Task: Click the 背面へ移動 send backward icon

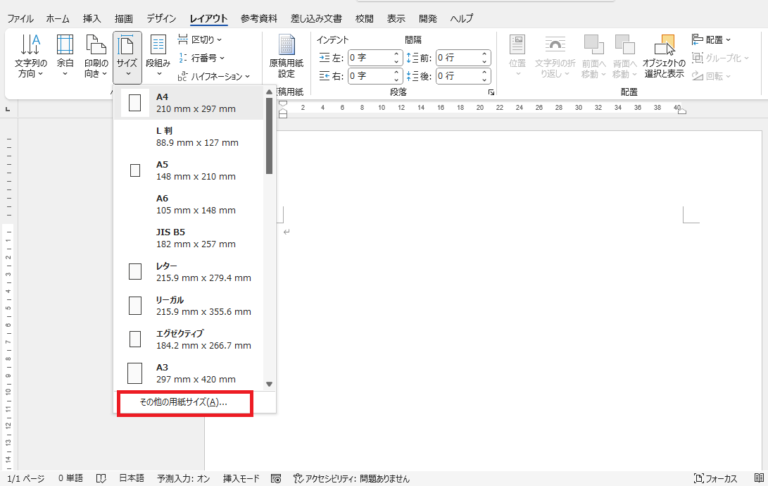Action: click(x=625, y=56)
